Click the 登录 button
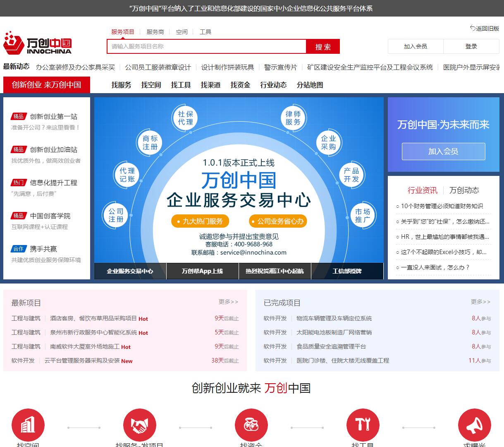 point(471,46)
